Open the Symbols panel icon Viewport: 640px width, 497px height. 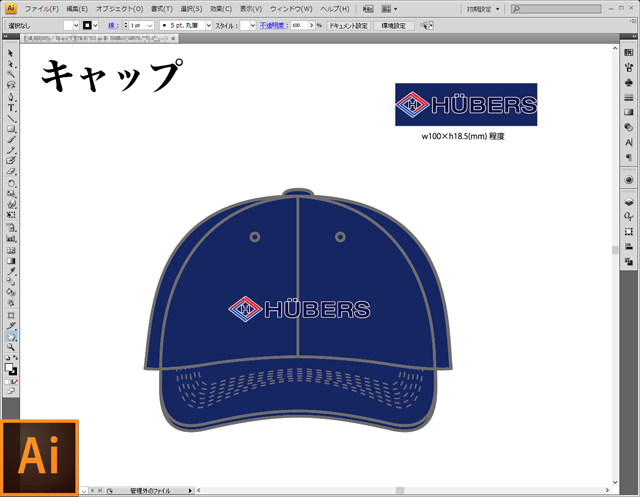(x=629, y=82)
